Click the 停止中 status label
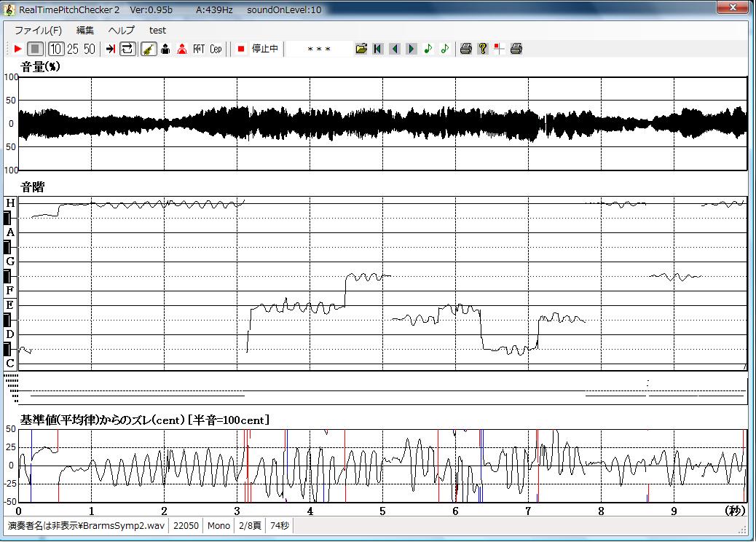Viewport: 756px width, 542px height. 264,49
